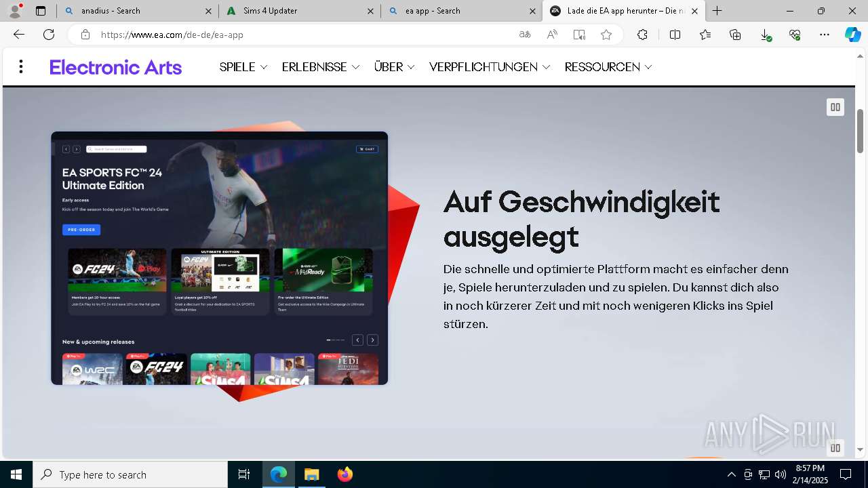Open browser profile icon
868x488 pixels.
15,11
